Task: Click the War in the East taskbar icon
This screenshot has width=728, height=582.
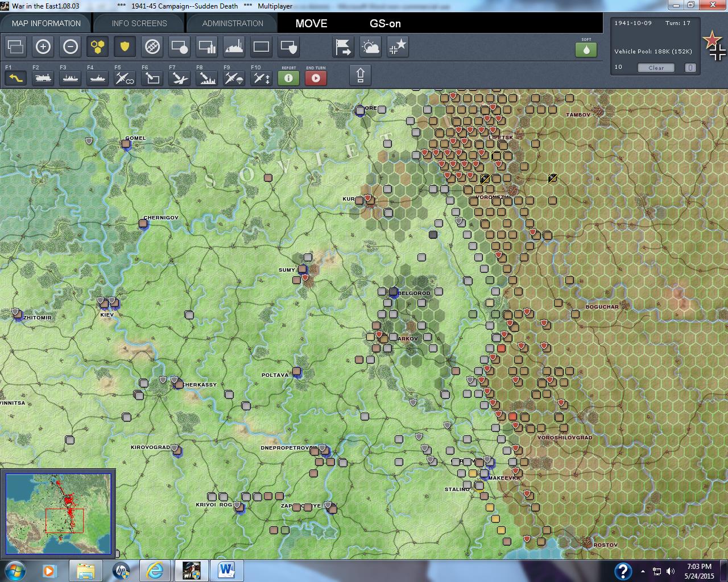Action: (x=191, y=570)
